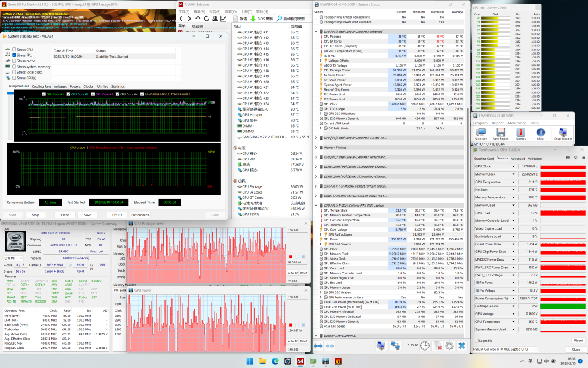Viewport: 588px width, 368px height.
Task: Open the Monitoring menu in HWiNFO64
Action: [517, 123]
